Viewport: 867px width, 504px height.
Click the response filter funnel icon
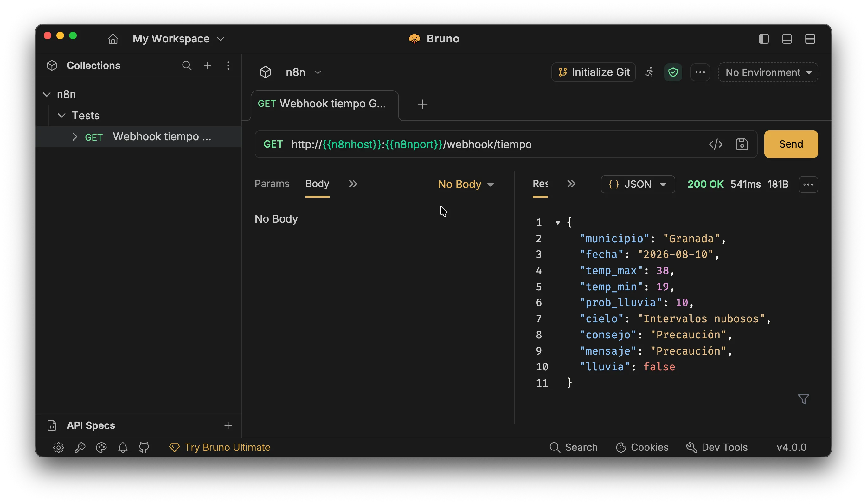click(x=803, y=399)
